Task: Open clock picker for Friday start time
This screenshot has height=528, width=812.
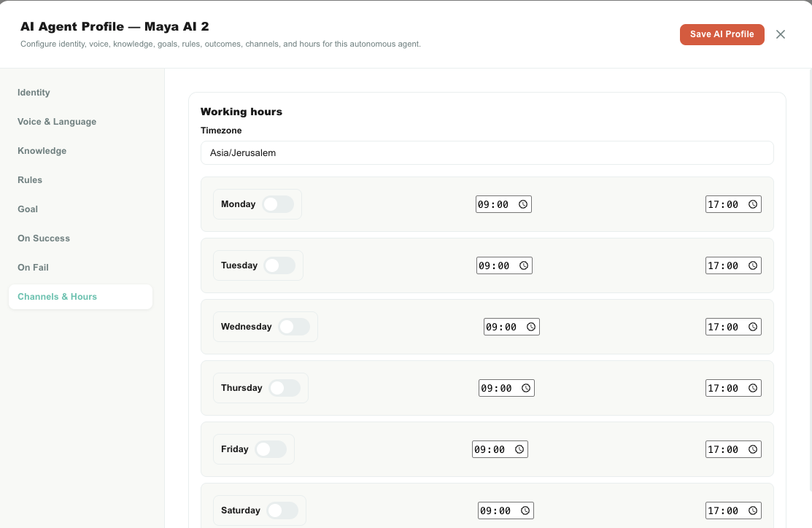Action: (519, 449)
